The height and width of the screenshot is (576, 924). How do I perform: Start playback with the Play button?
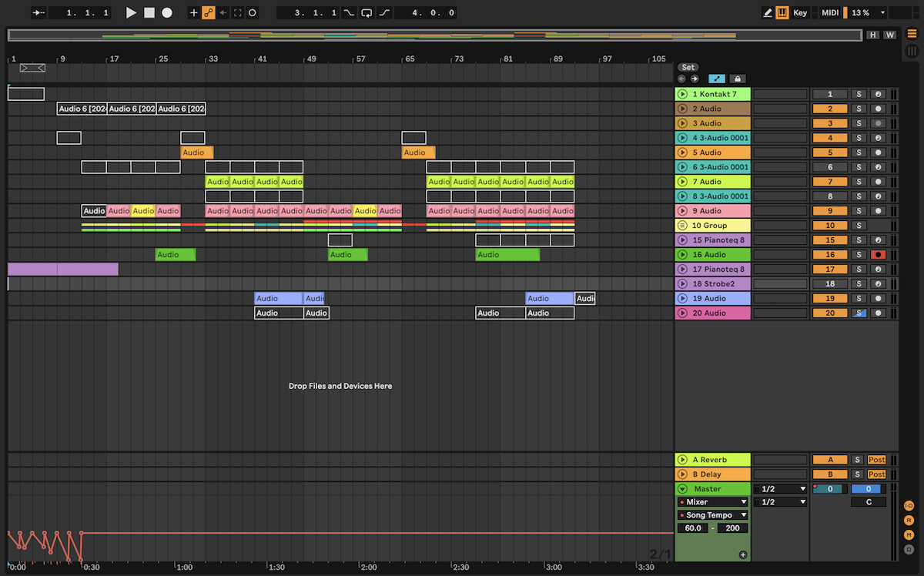(x=131, y=13)
